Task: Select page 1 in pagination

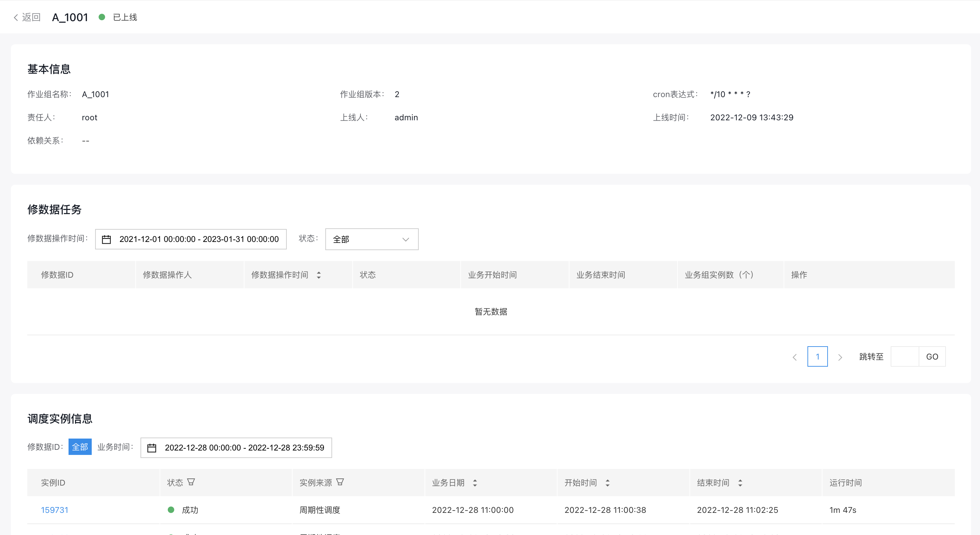Action: coord(818,356)
